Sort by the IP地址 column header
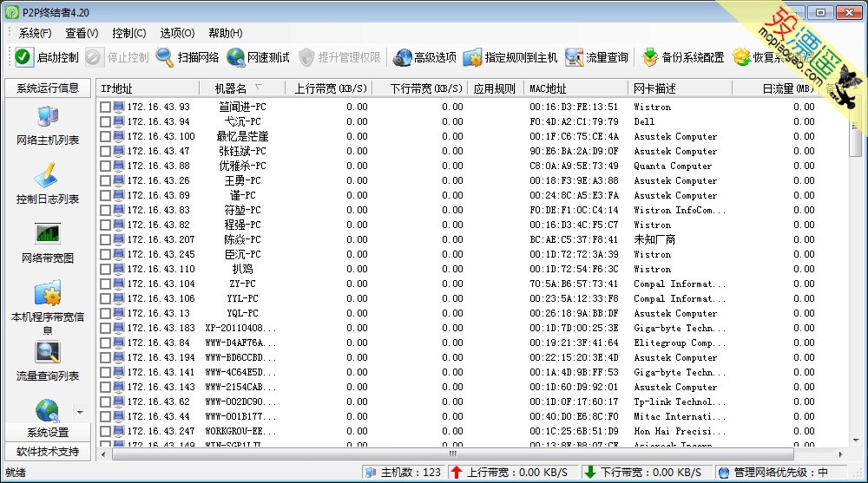868x483 pixels. coord(148,88)
